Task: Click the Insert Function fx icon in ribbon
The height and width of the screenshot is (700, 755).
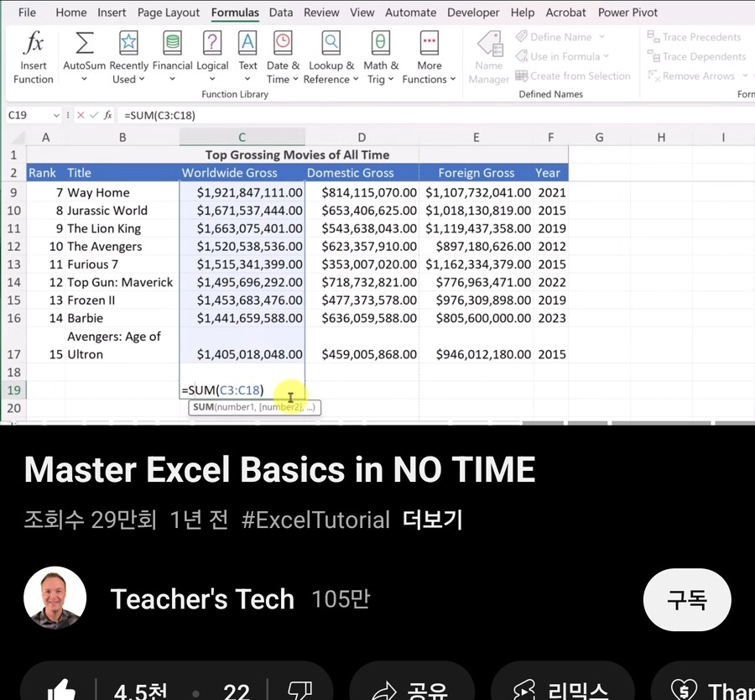Action: click(x=34, y=43)
